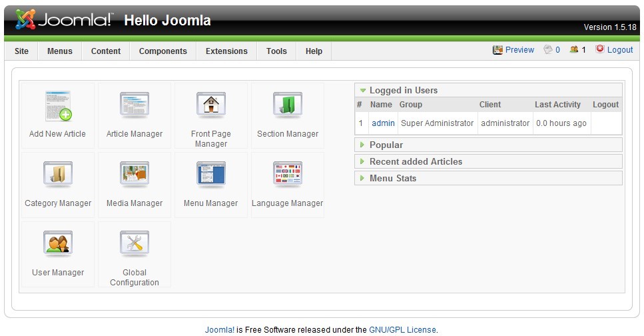The height and width of the screenshot is (336, 644).
Task: Click the Add New Article label
Action: (x=57, y=133)
